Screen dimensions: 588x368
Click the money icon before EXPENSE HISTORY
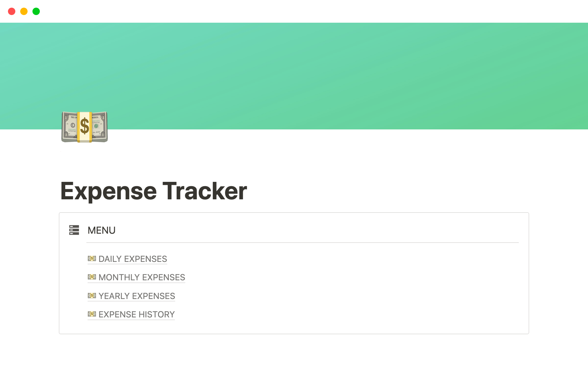[x=92, y=314]
